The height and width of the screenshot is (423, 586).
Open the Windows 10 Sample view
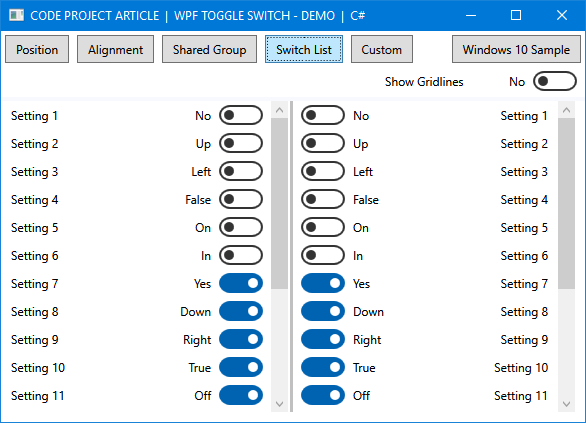tap(516, 49)
